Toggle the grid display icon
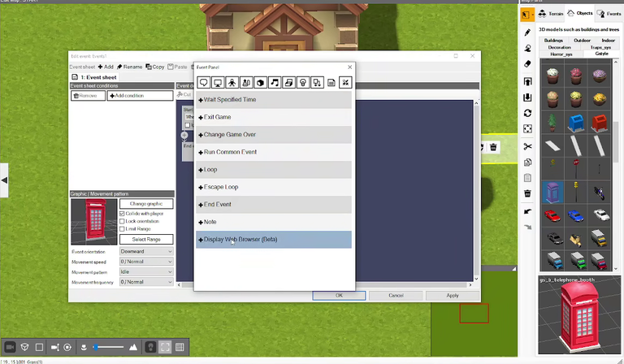Image resolution: width=624 pixels, height=364 pixels. (180, 347)
